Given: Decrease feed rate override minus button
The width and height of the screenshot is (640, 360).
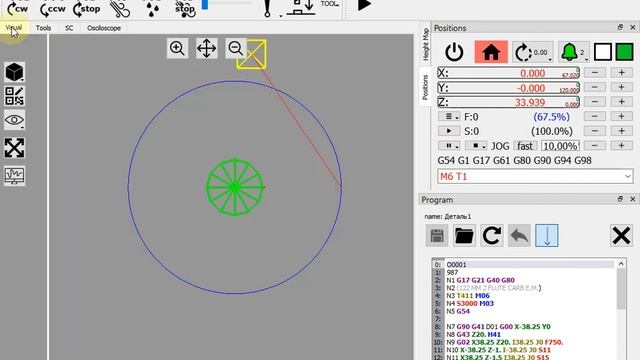Looking at the screenshot, I should [x=595, y=116].
